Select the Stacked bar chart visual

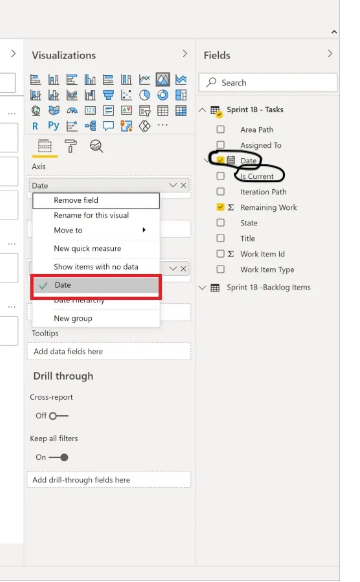pyautogui.click(x=36, y=79)
